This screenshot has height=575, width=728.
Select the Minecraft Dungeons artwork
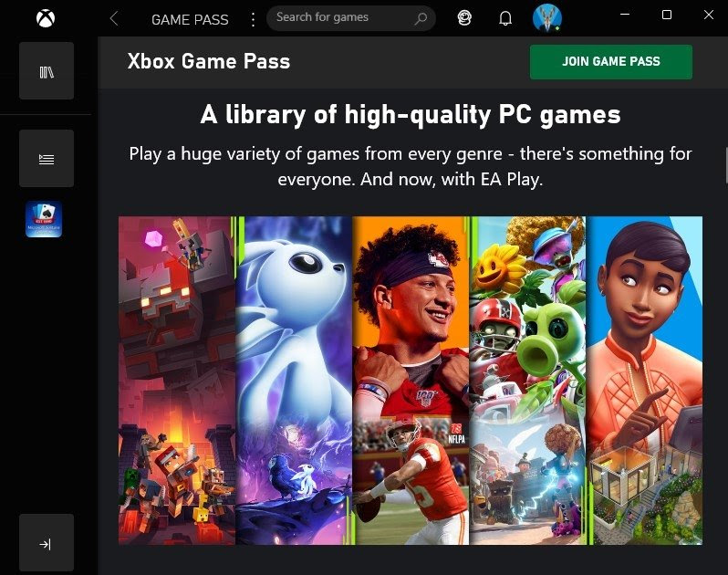(177, 380)
